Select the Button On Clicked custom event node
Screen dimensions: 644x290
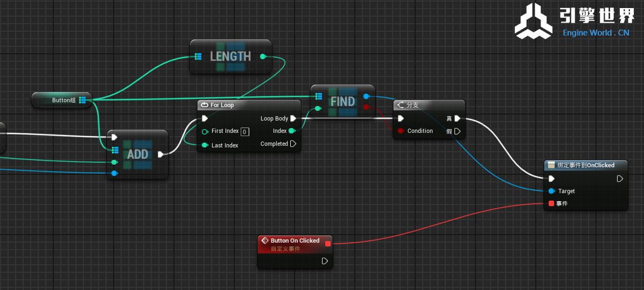point(295,241)
